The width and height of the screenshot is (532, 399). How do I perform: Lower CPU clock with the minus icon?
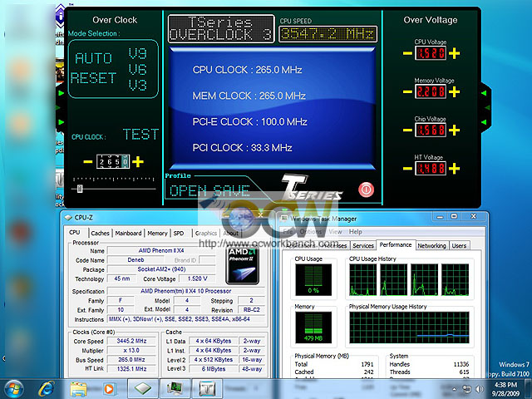tap(88, 162)
